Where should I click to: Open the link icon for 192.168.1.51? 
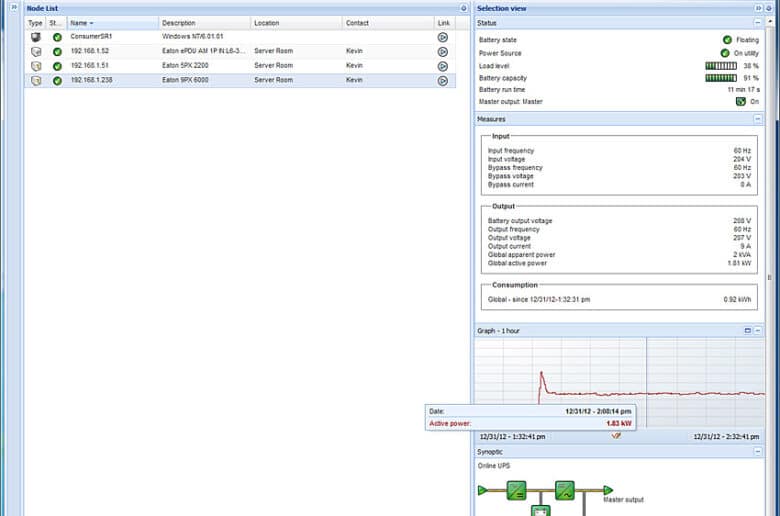pos(442,66)
